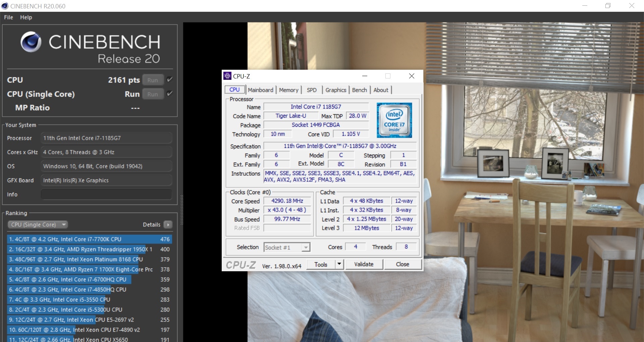Screen dimensions: 644x342
Task: Run the CPU multi-core benchmark
Action: coord(153,80)
